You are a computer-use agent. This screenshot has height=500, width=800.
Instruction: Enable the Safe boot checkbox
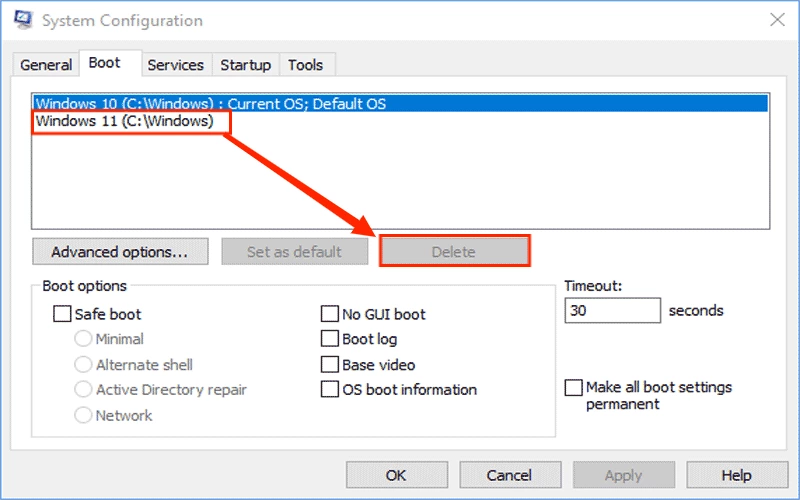[x=62, y=314]
